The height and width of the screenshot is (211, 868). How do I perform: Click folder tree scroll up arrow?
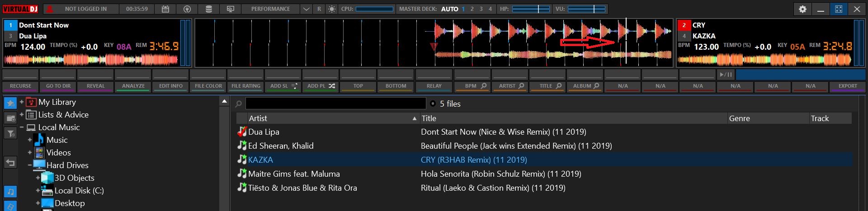224,102
